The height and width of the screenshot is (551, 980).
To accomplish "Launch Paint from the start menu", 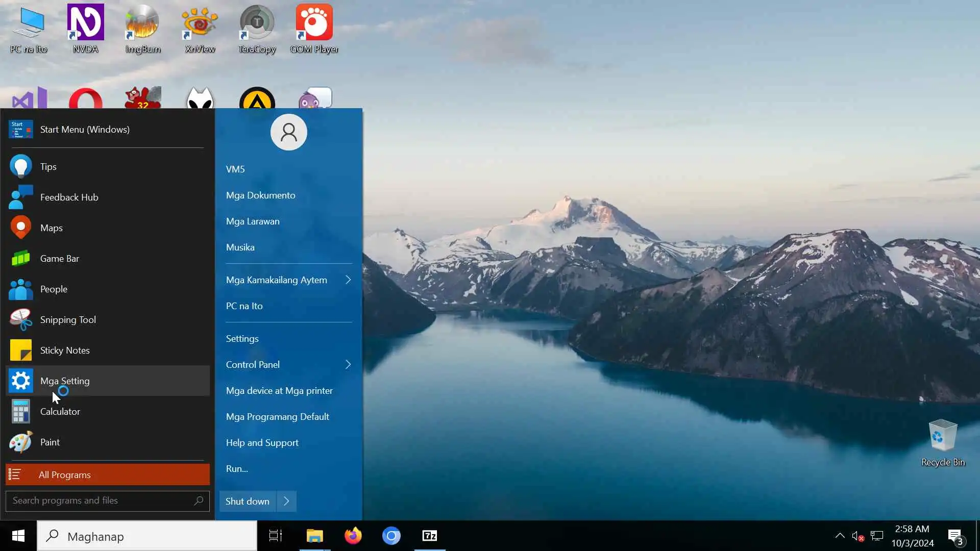I will pyautogui.click(x=50, y=442).
